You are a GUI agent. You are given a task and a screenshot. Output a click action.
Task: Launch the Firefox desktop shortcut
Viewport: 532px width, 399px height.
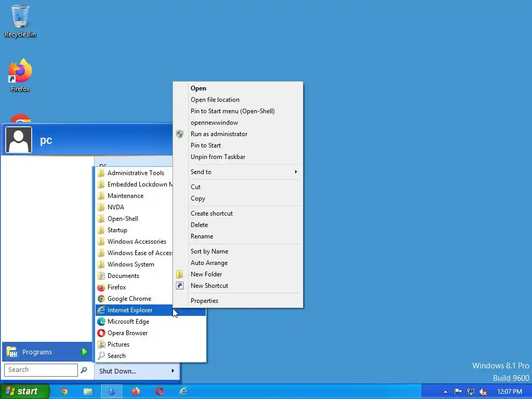20,75
